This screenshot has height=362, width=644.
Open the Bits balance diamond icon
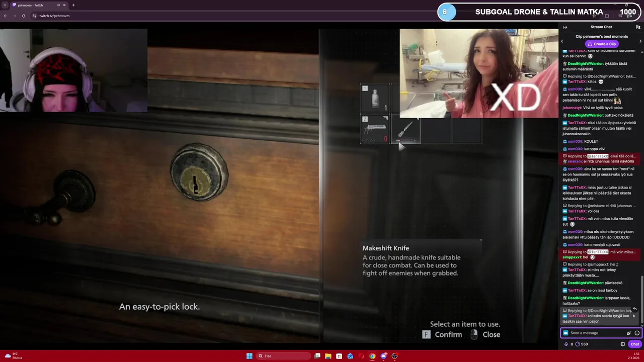click(566, 344)
